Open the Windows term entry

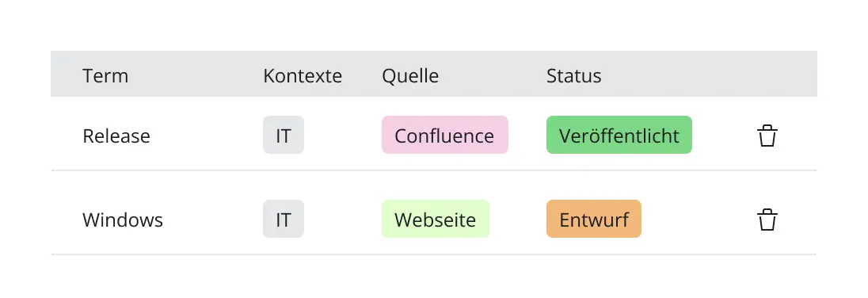[x=123, y=220]
